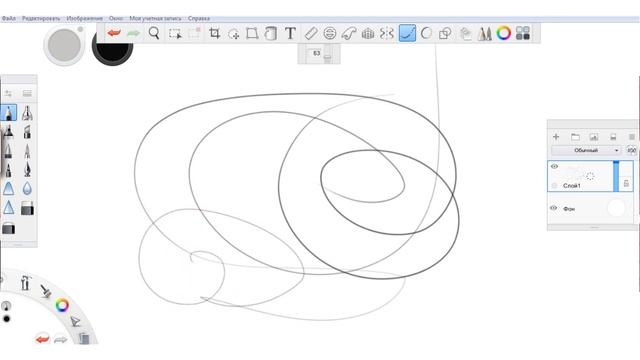Select the rectangular selection tool

(x=175, y=33)
